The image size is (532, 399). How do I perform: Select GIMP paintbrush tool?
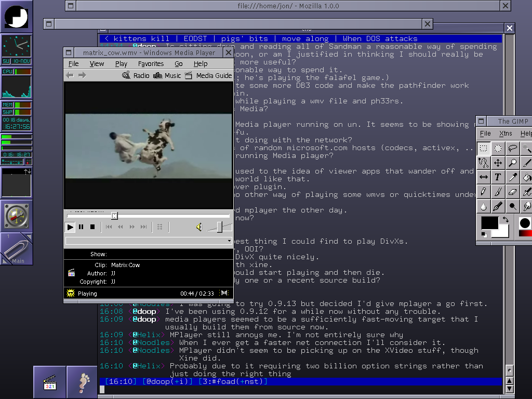[x=498, y=192]
